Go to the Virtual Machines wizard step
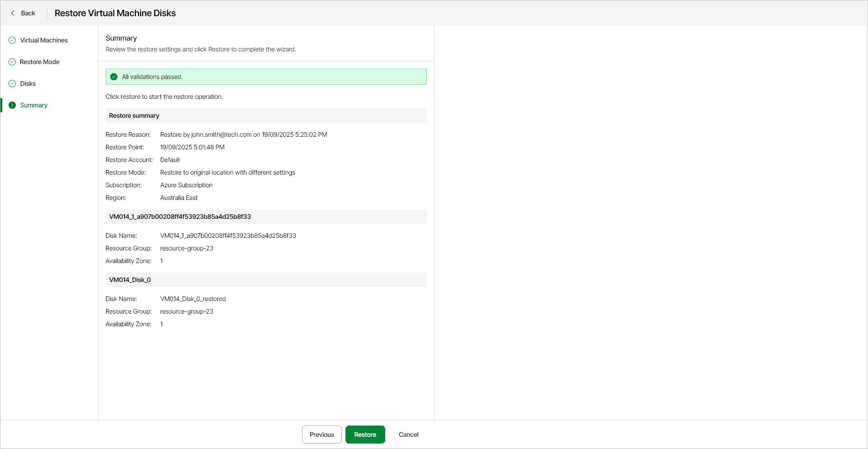Viewport: 868px width, 449px height. coord(44,40)
